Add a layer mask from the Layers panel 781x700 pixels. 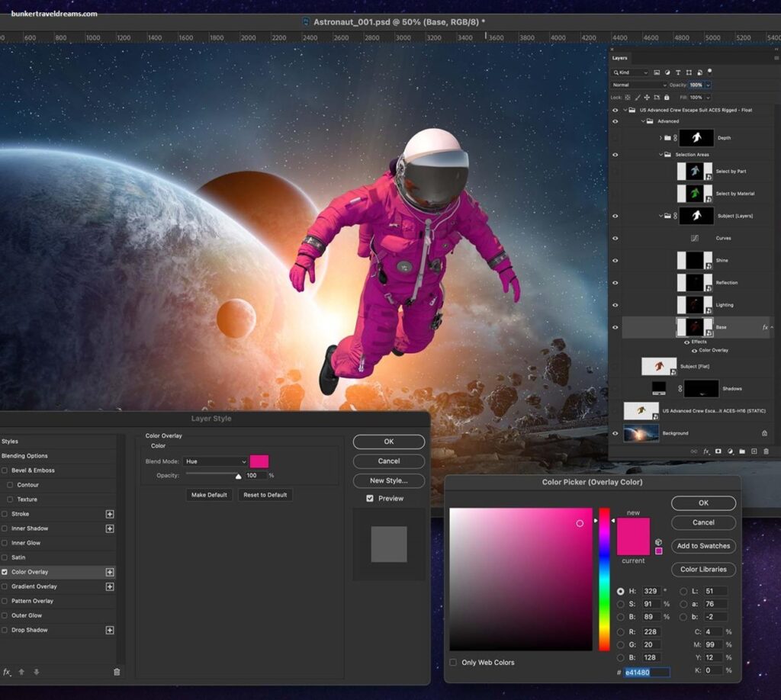point(718,452)
